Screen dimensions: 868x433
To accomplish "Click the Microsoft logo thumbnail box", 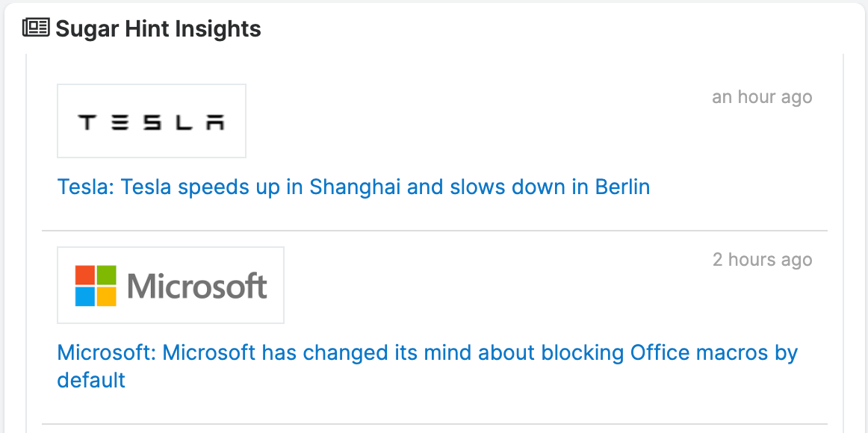I will coord(170,285).
